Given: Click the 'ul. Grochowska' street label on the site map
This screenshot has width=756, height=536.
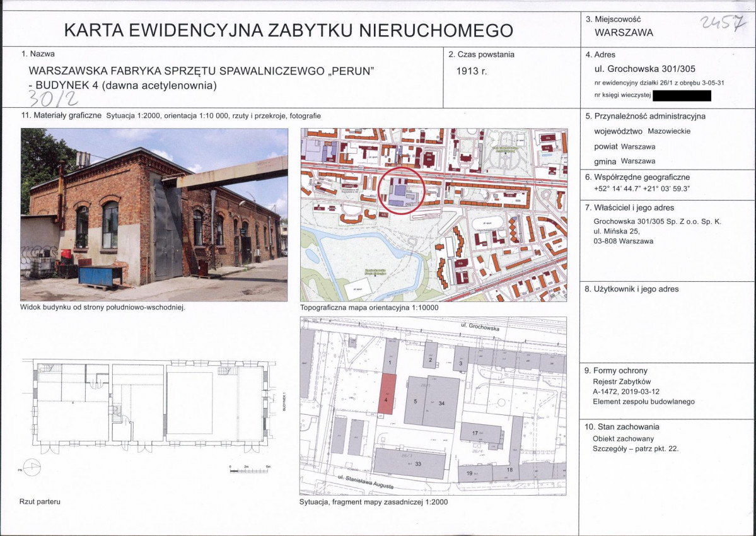Looking at the screenshot, I should tap(480, 326).
